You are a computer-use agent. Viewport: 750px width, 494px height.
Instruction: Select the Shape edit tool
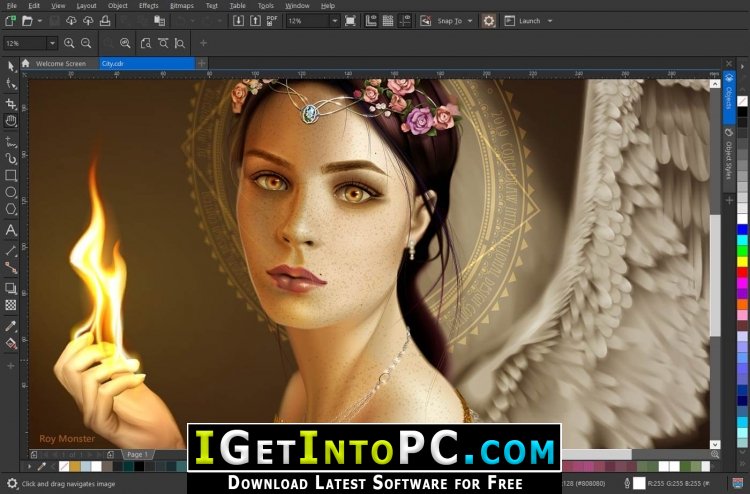tap(11, 84)
